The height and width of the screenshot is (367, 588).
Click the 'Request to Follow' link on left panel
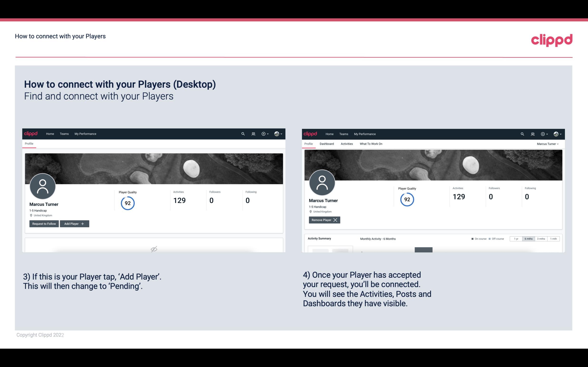click(44, 224)
